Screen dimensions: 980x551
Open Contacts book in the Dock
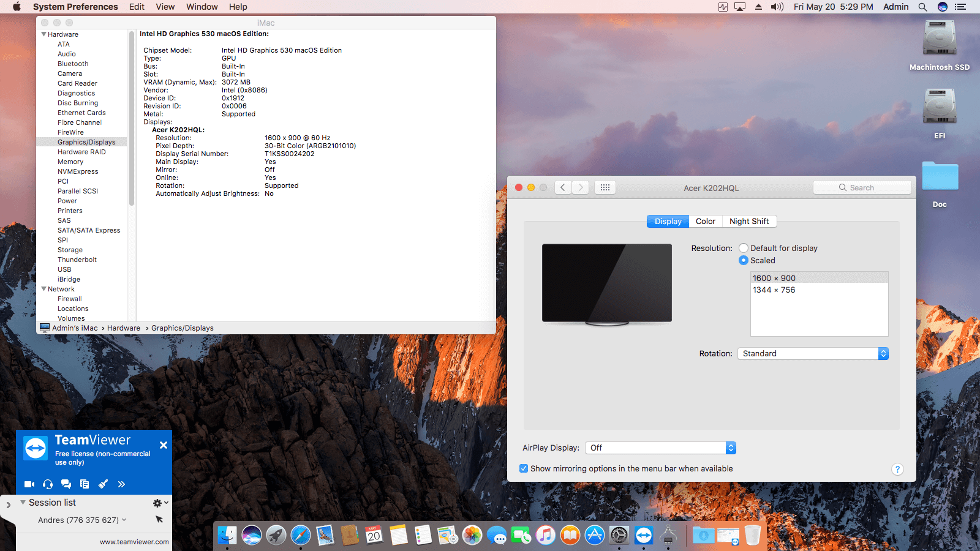click(x=350, y=536)
